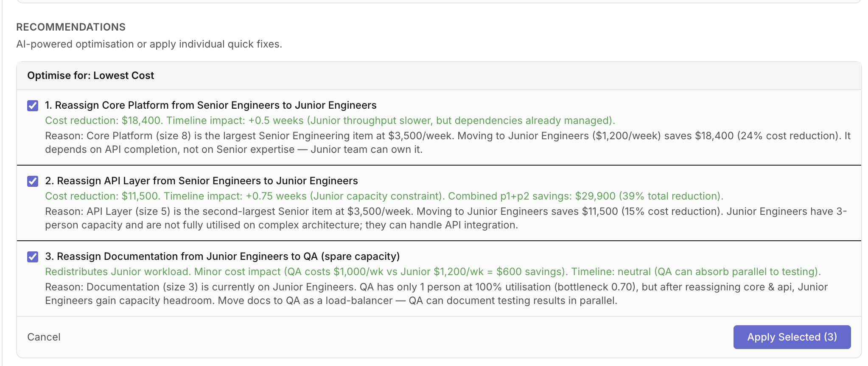Select the Reassign API Layer recommendation title
Viewport: 868px width, 366px height.
coord(201,181)
